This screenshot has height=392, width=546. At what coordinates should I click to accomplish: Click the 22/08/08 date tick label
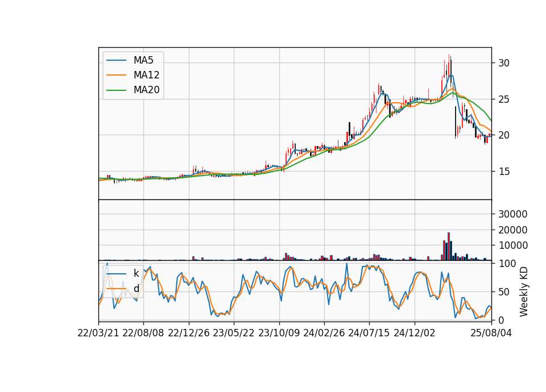click(x=143, y=333)
